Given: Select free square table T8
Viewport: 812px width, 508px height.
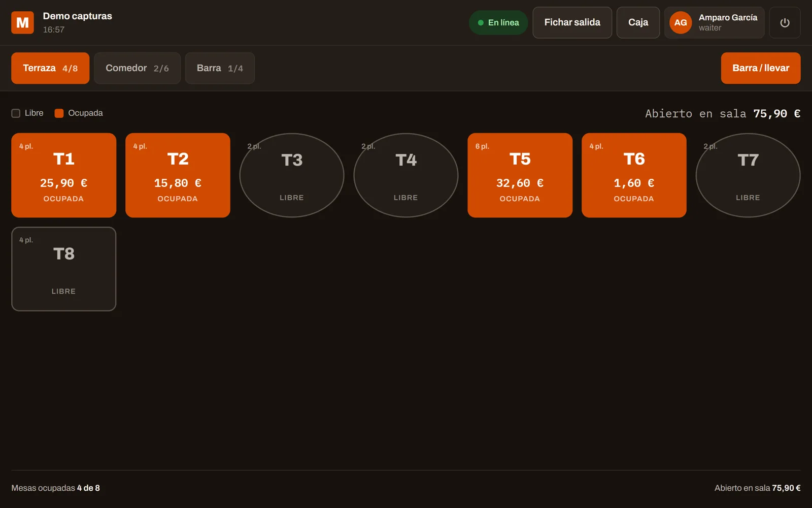Looking at the screenshot, I should click(x=63, y=269).
